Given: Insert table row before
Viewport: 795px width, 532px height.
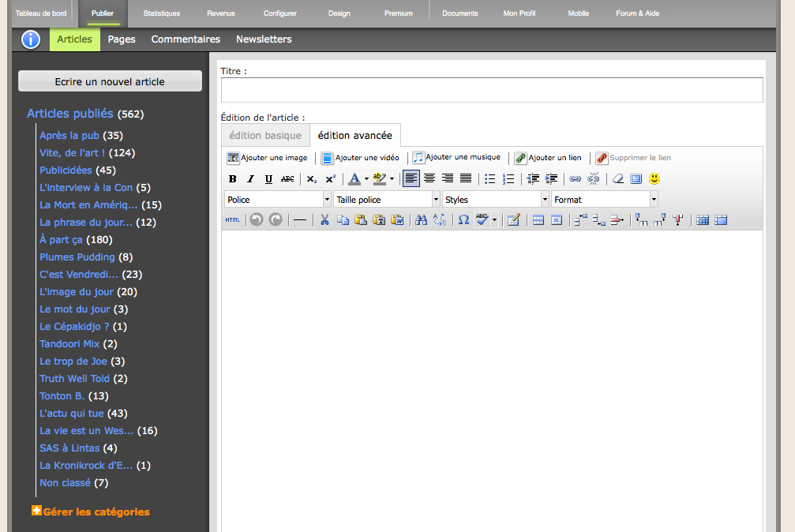Looking at the screenshot, I should [580, 220].
